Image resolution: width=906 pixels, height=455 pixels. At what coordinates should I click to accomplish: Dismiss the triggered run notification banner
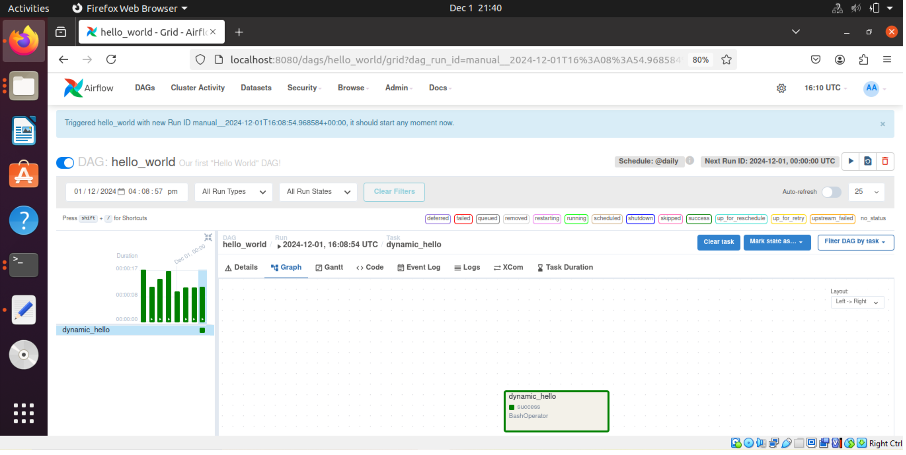tap(882, 124)
